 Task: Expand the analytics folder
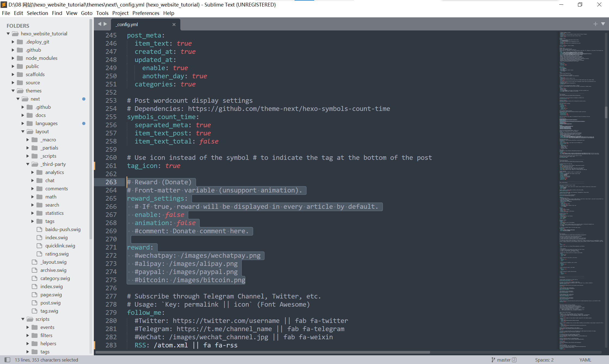[x=33, y=172]
